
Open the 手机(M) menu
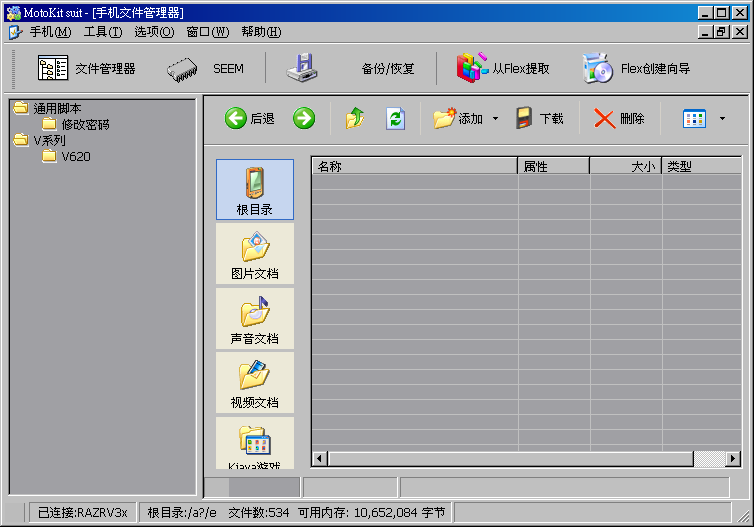pos(50,32)
